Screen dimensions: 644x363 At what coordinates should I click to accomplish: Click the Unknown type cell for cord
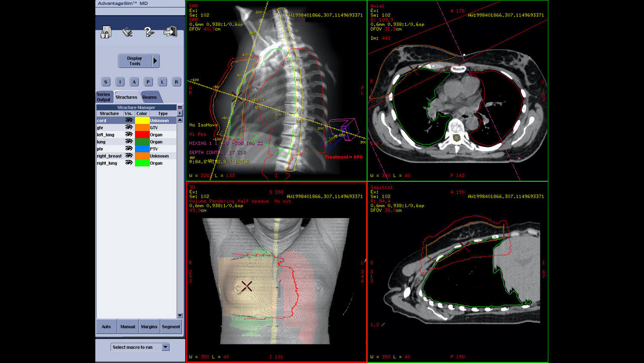[x=163, y=121]
